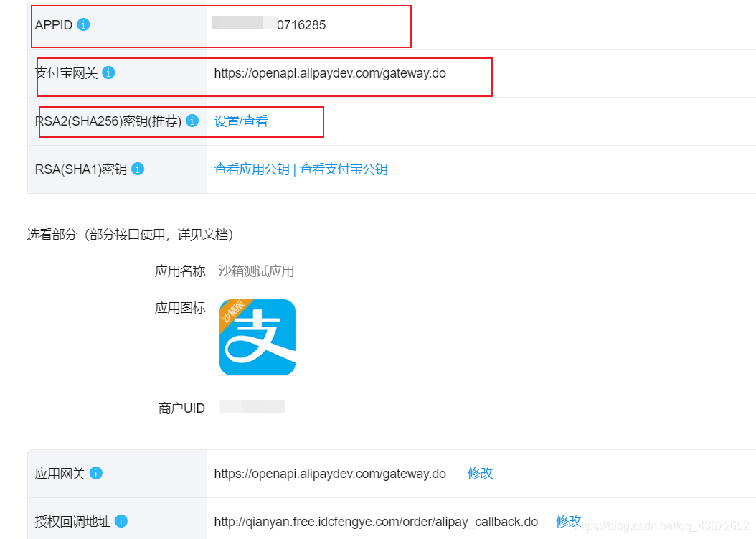Click the RSA(SHA1)密钥 row label

click(81, 169)
